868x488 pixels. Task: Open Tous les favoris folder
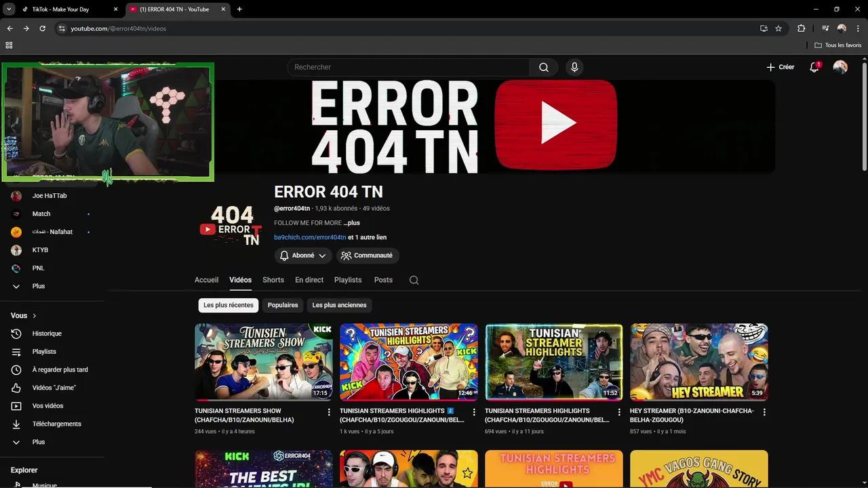[837, 45]
